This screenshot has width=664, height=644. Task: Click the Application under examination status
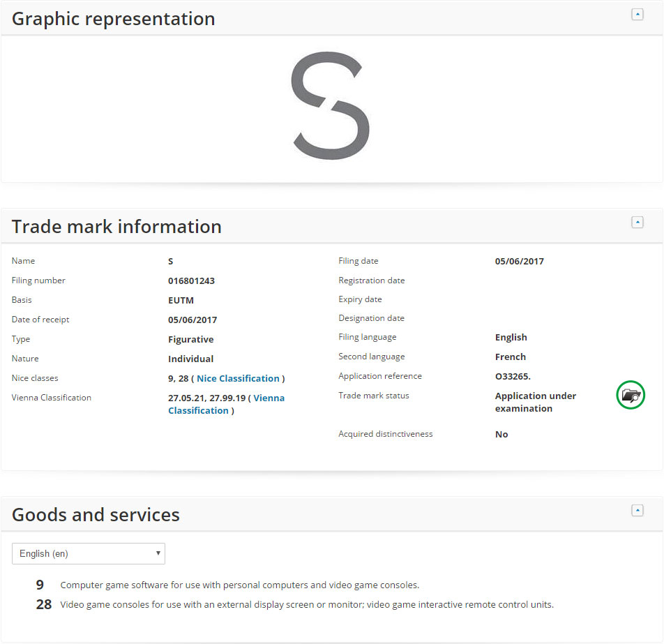(x=535, y=402)
